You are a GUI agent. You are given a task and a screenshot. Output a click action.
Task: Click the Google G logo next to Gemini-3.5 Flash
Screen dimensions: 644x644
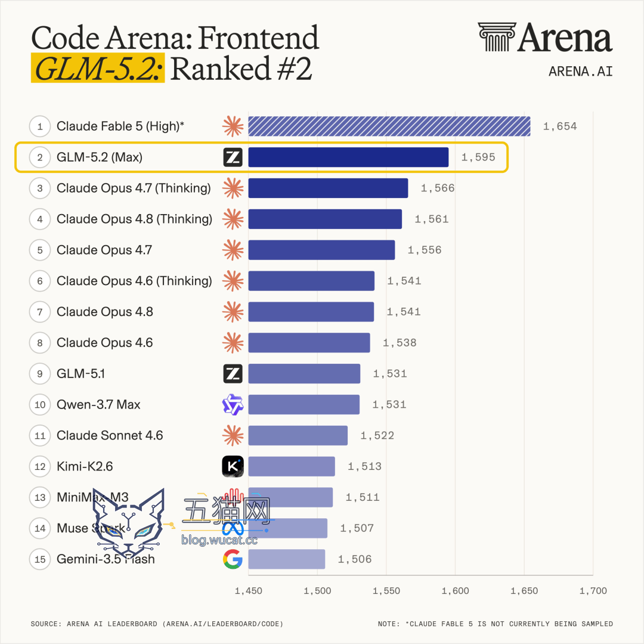coord(233,559)
